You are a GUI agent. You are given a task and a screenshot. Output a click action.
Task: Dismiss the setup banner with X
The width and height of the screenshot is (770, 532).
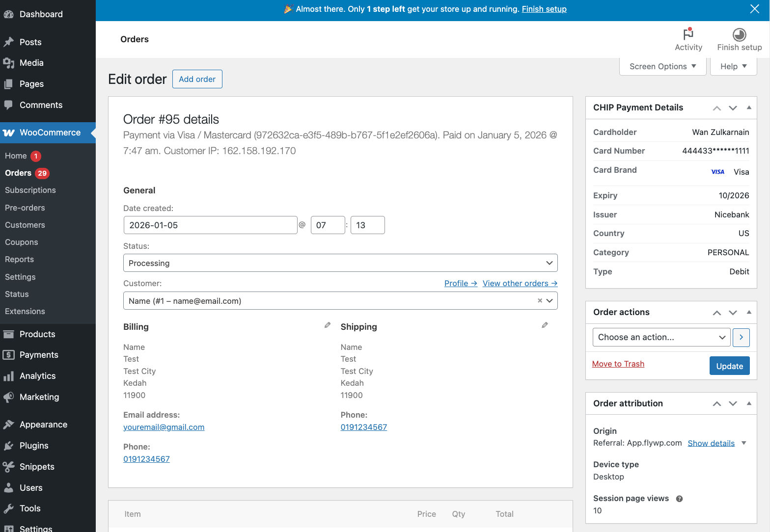754,9
